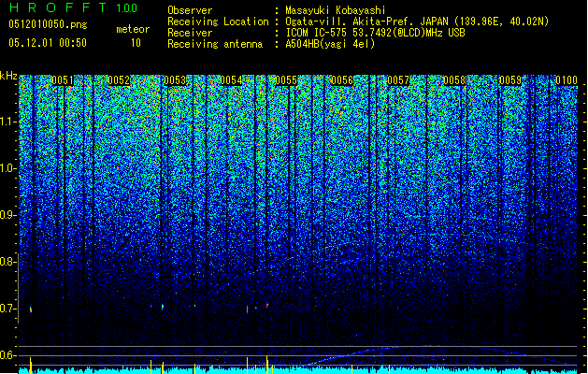
Task: Click the 0058 time marker
Action: pos(454,80)
